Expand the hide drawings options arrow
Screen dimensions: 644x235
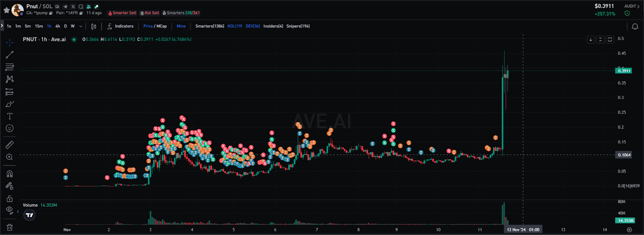18,211
